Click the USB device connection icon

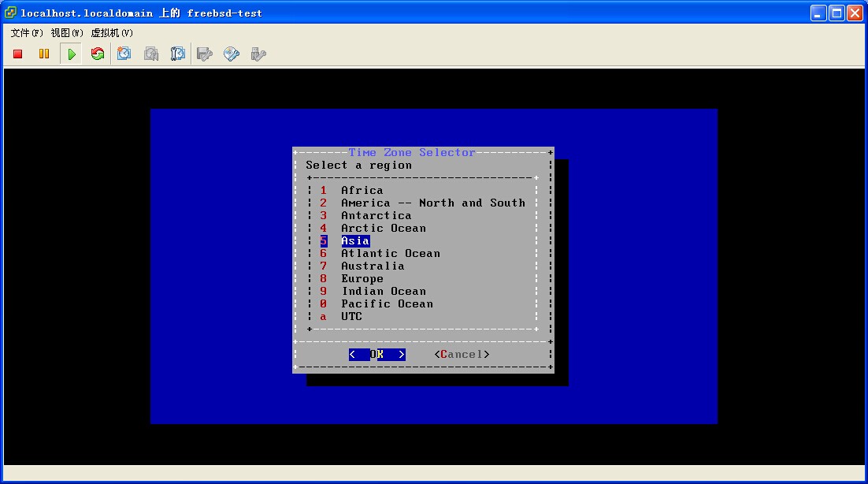258,54
